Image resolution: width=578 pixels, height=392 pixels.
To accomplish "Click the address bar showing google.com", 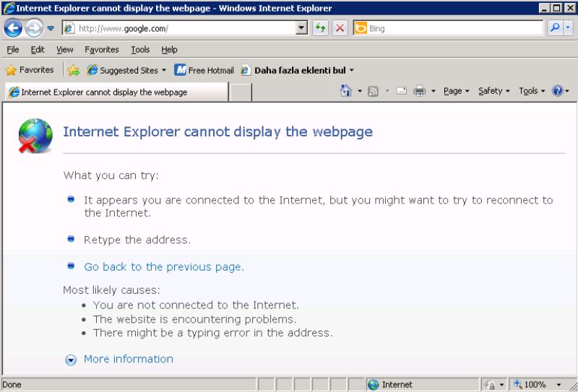I will tap(179, 28).
